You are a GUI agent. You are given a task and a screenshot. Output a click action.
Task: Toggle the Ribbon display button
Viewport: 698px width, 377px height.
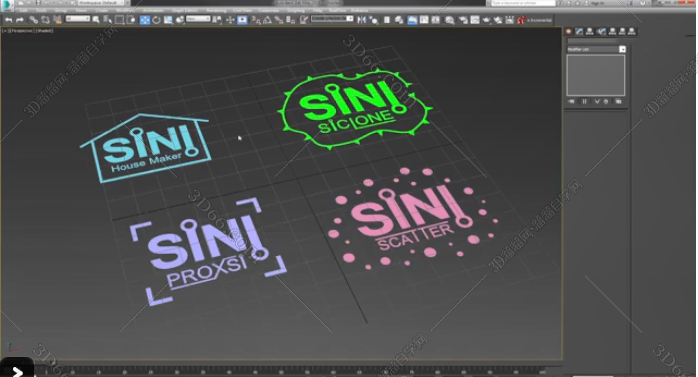click(413, 20)
